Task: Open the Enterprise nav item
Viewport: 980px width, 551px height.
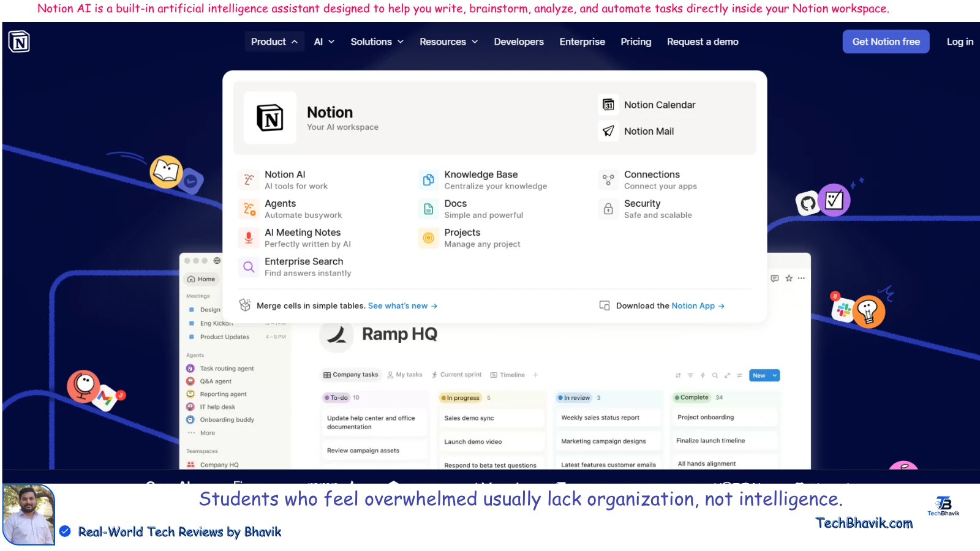Action: [582, 42]
